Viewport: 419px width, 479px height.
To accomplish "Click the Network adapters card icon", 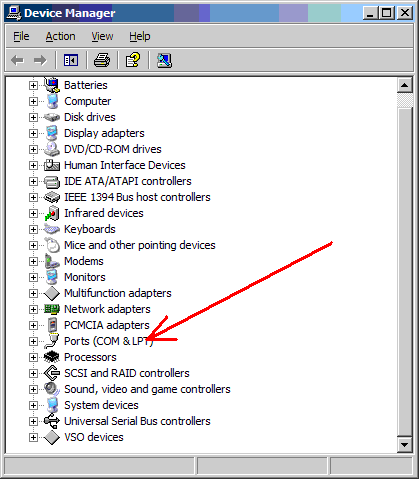I will point(52,309).
